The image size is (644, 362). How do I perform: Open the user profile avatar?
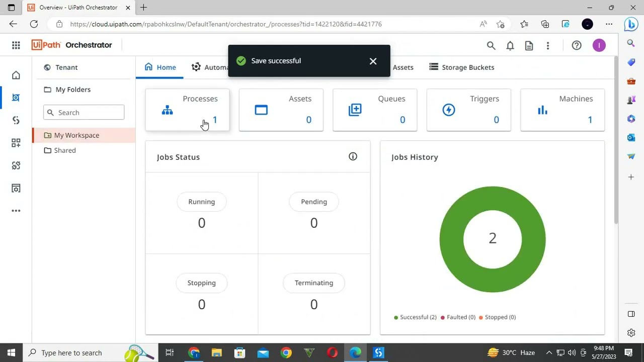pyautogui.click(x=599, y=46)
